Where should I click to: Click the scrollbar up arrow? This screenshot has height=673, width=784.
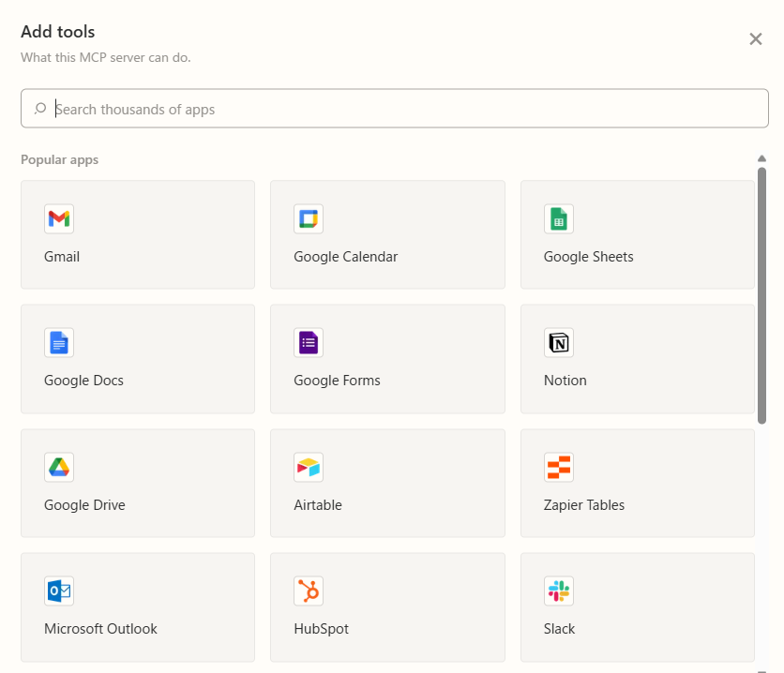click(761, 159)
